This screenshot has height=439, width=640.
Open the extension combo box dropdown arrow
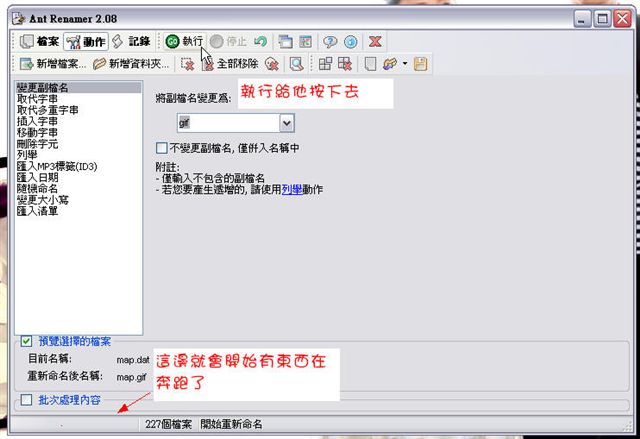tap(287, 123)
